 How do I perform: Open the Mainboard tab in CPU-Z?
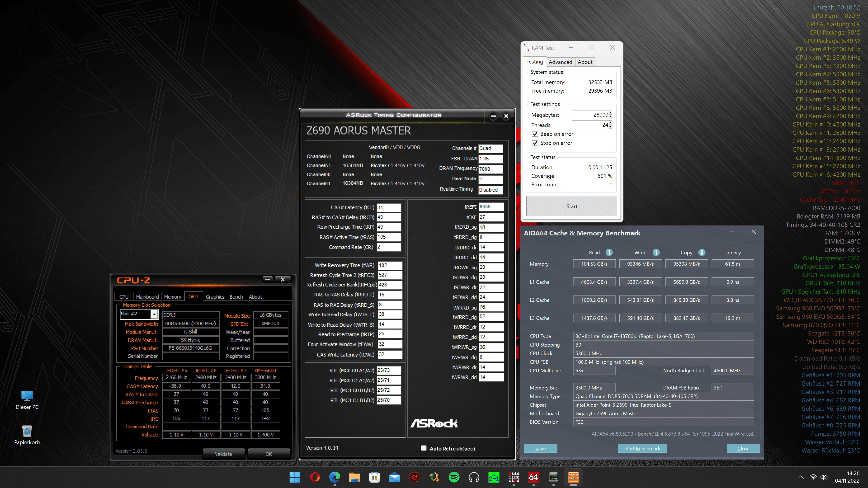click(147, 297)
